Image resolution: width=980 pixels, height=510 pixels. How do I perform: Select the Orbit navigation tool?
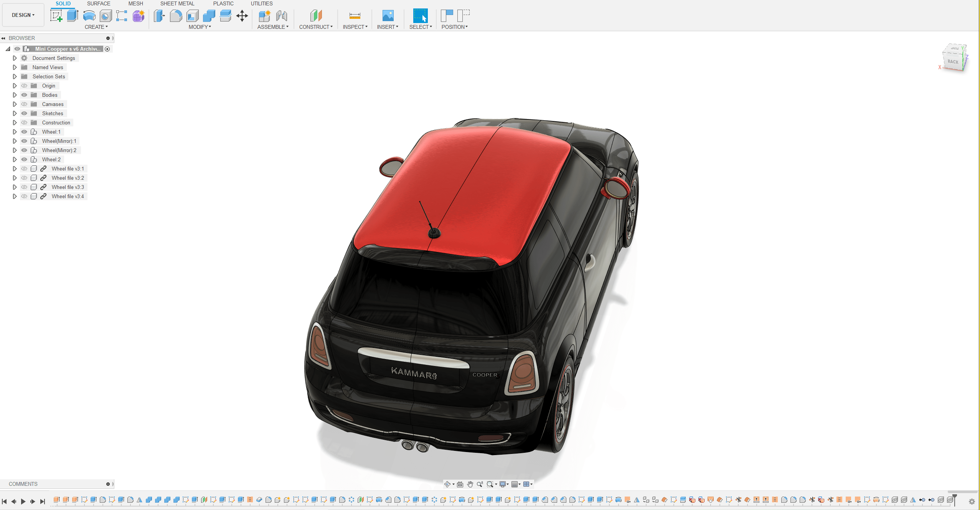tap(447, 484)
